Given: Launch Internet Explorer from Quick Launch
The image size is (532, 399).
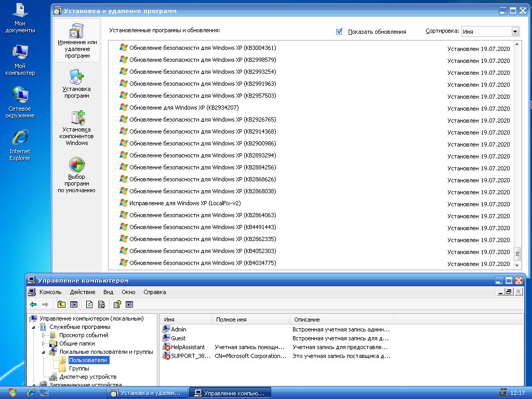Looking at the screenshot, I should [x=31, y=393].
